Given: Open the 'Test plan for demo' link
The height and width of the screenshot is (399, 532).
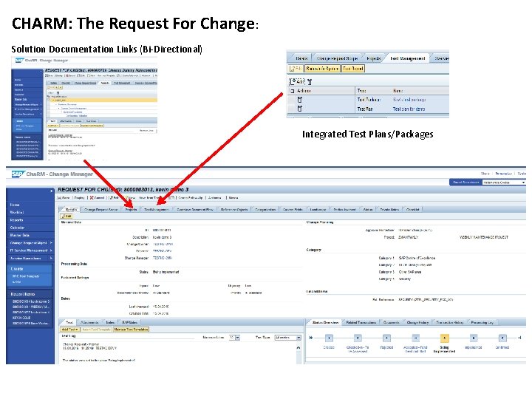Looking at the screenshot, I should point(409,109).
